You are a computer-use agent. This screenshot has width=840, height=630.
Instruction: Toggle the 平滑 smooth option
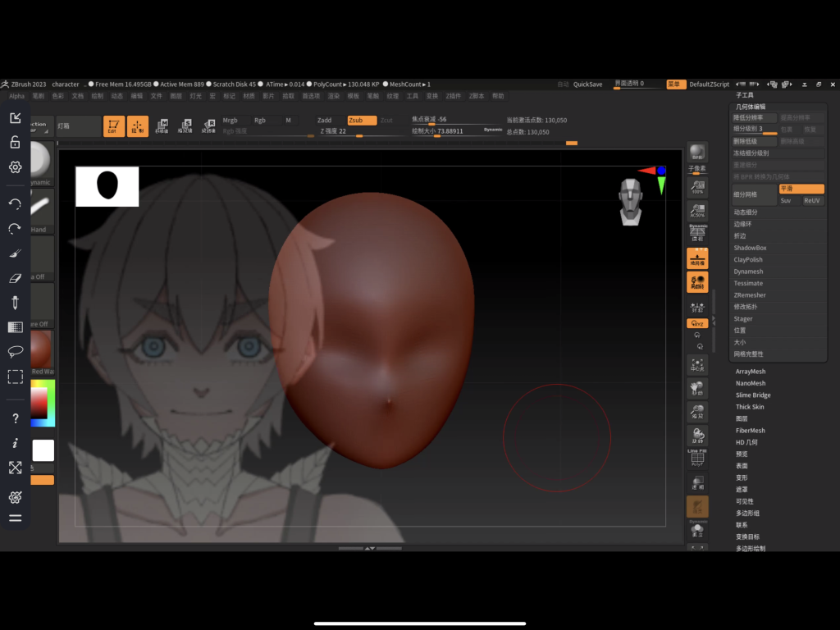(801, 189)
